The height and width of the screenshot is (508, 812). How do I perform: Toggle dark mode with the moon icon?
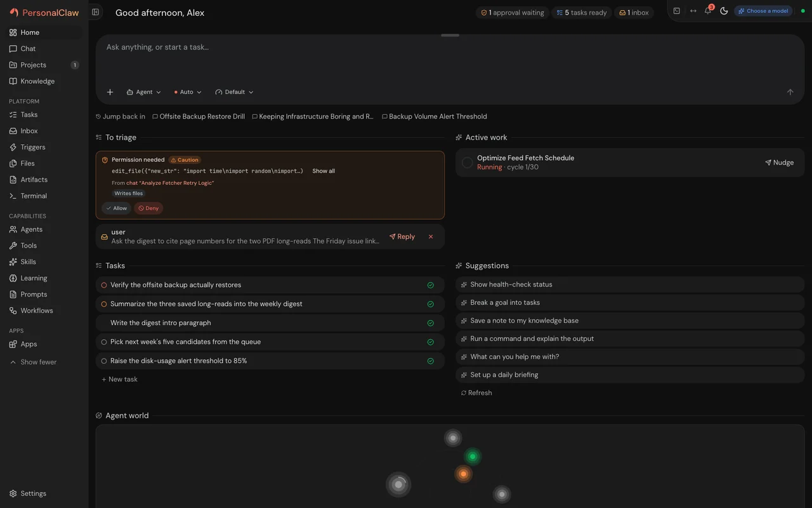pos(724,11)
